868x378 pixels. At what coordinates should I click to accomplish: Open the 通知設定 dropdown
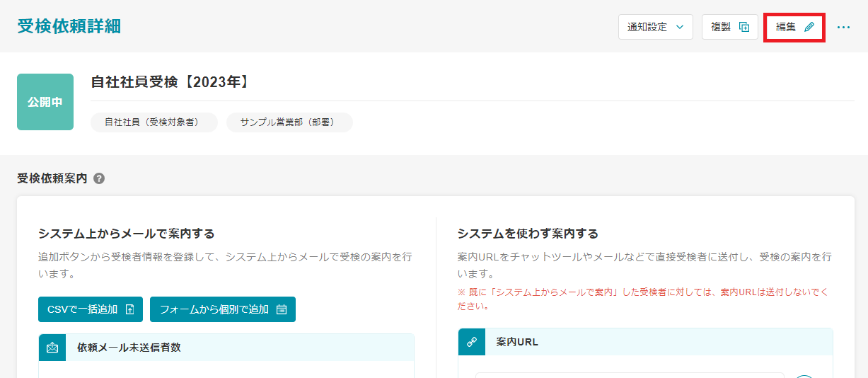655,27
